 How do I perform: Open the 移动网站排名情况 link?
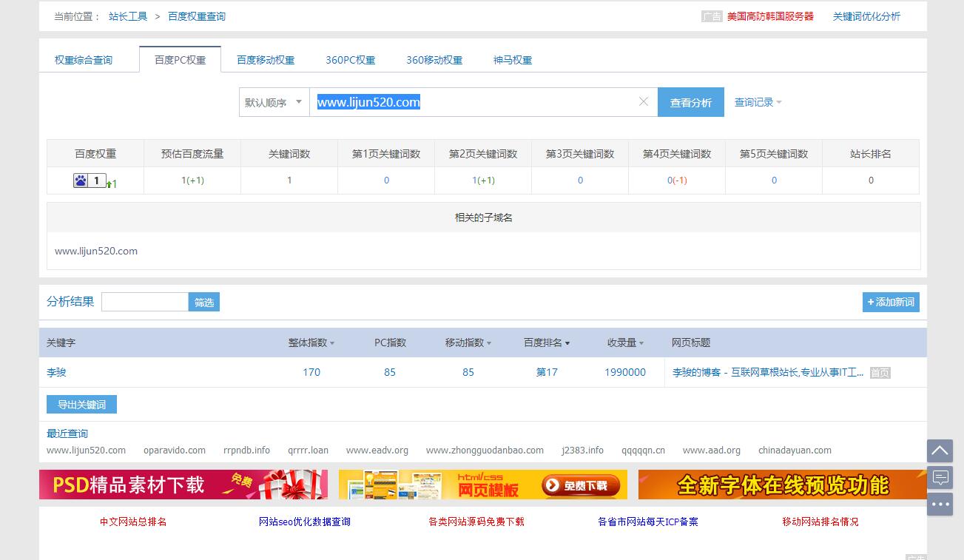click(820, 522)
